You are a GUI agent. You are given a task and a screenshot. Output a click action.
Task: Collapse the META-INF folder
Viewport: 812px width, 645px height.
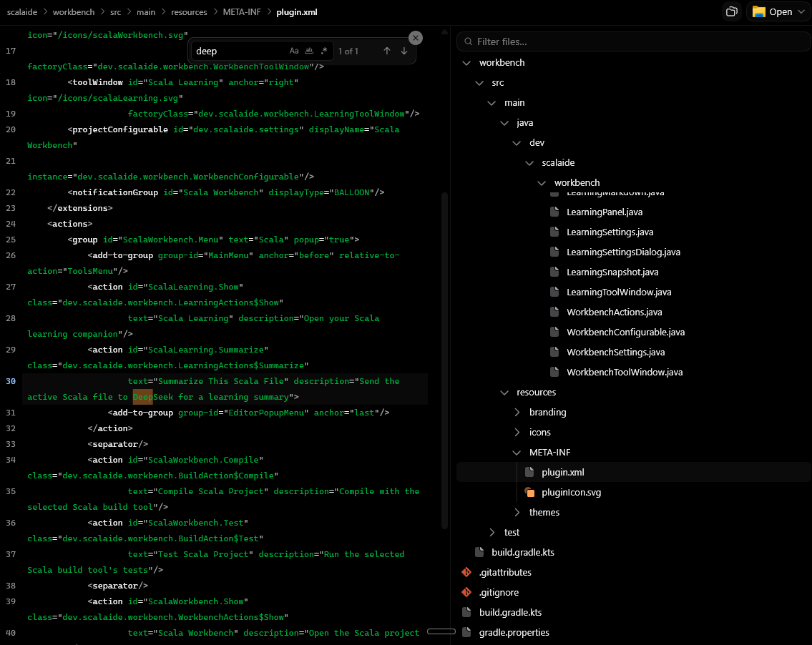(517, 453)
